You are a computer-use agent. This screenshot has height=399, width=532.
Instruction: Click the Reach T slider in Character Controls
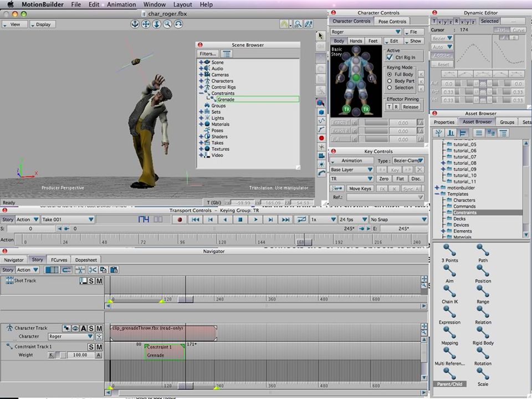pos(373,122)
